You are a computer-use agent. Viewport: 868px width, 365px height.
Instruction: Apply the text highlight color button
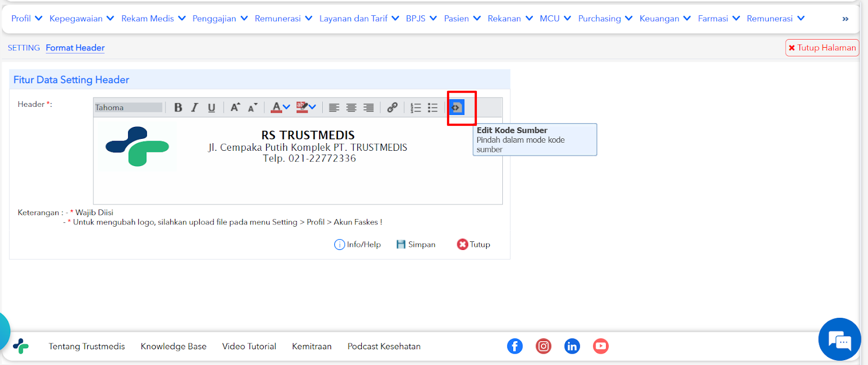[302, 107]
